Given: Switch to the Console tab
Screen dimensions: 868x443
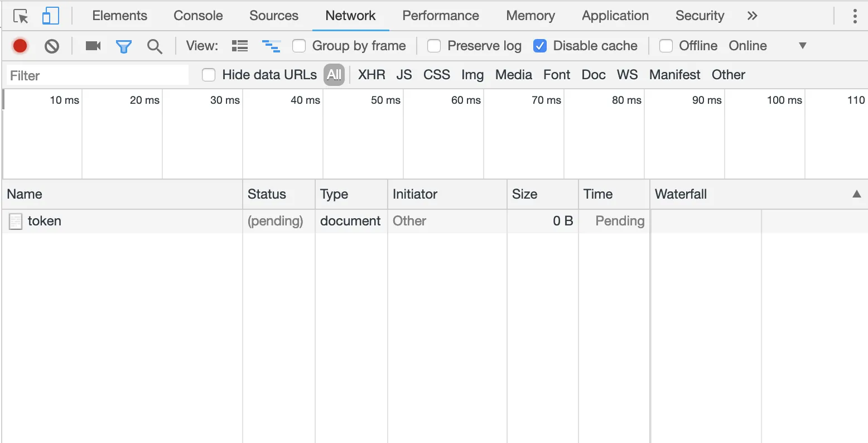Looking at the screenshot, I should (198, 16).
